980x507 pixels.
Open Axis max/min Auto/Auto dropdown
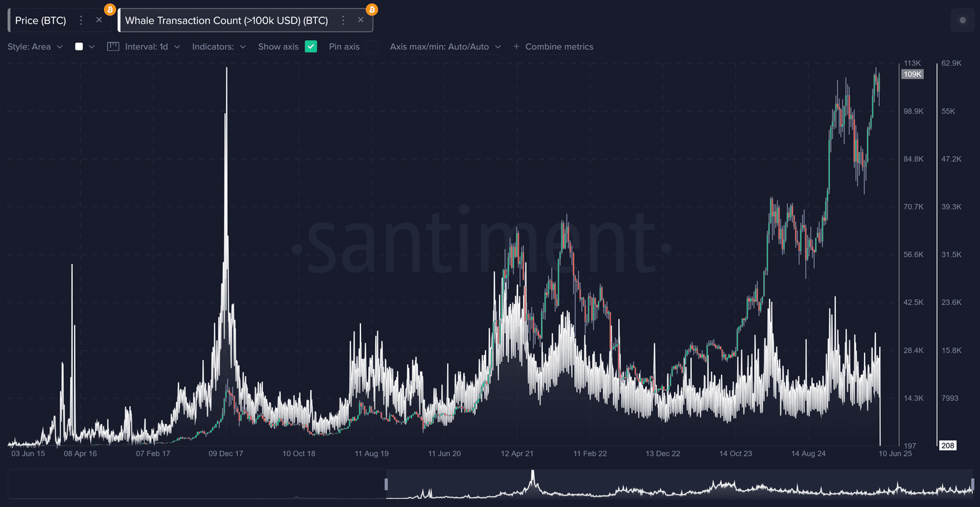click(445, 47)
